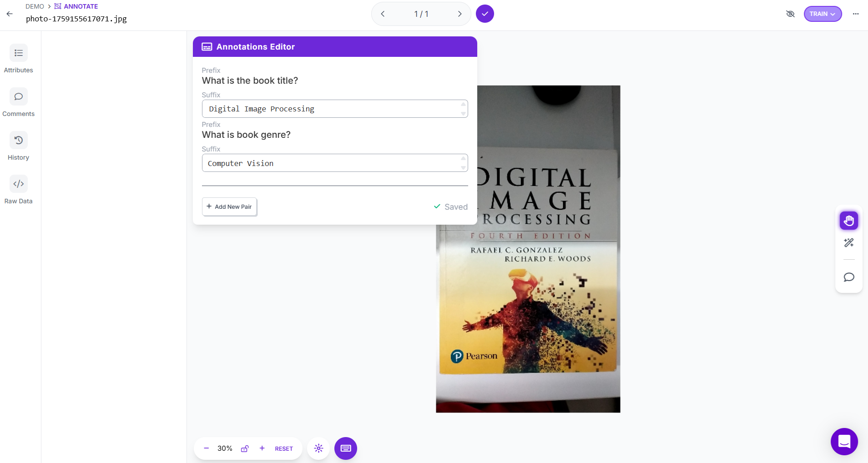The width and height of the screenshot is (868, 463).
Task: Click the Saved status indicator
Action: tap(450, 207)
